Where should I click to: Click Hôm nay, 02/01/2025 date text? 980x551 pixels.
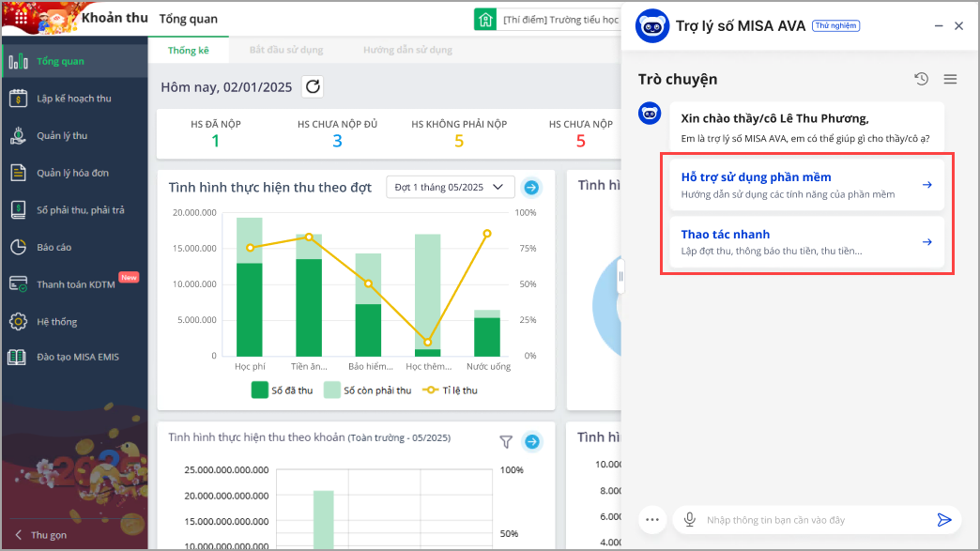[226, 87]
